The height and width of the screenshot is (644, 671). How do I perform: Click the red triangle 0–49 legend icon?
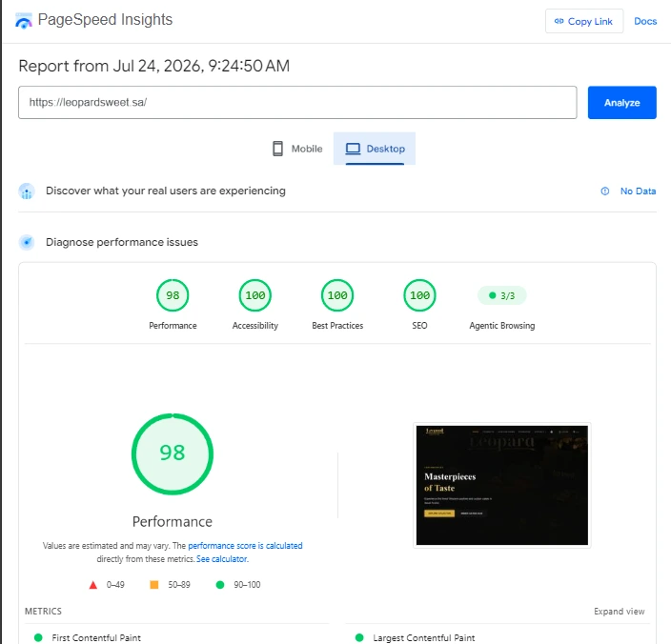click(92, 585)
